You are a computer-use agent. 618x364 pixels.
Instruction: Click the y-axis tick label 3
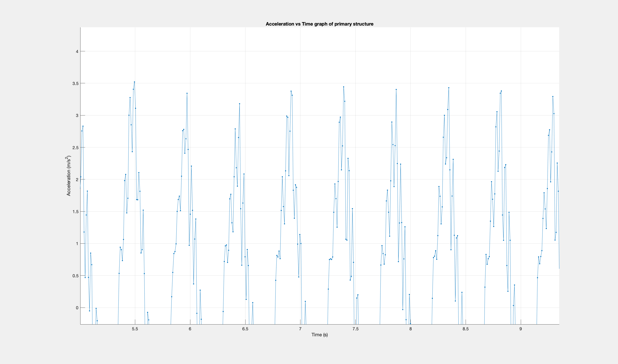tap(77, 115)
